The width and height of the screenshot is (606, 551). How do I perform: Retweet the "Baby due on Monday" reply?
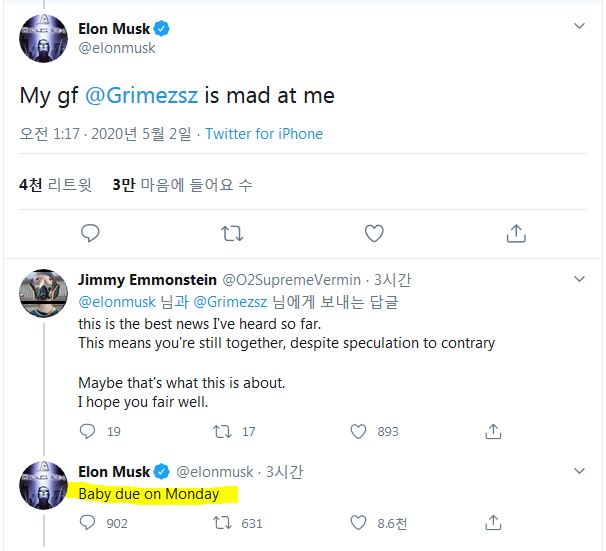(x=224, y=523)
